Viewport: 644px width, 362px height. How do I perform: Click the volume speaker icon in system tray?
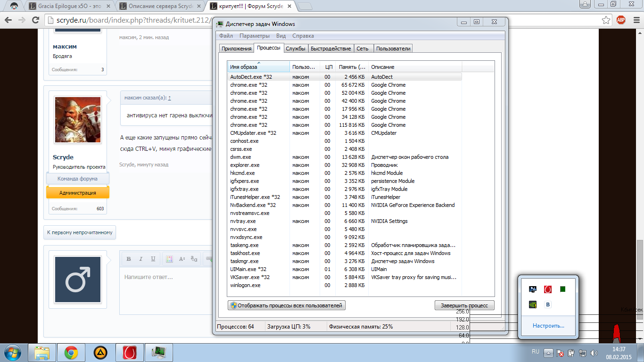tap(594, 353)
